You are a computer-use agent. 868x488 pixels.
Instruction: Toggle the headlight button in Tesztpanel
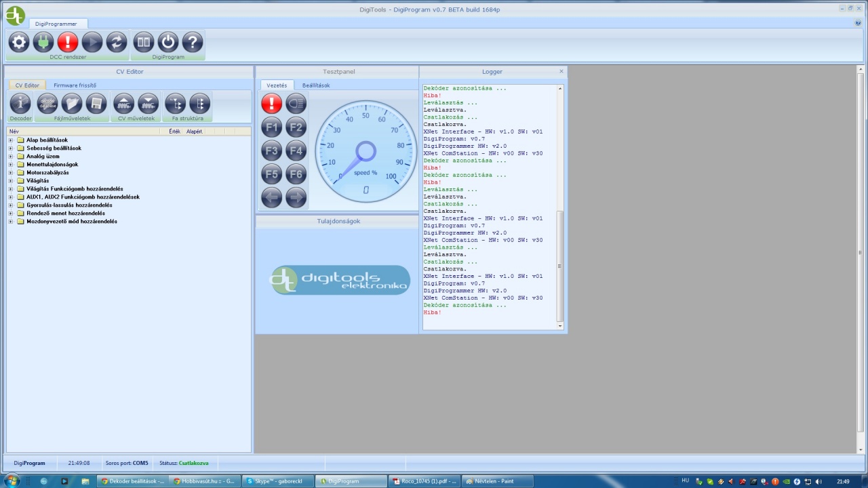(x=296, y=104)
